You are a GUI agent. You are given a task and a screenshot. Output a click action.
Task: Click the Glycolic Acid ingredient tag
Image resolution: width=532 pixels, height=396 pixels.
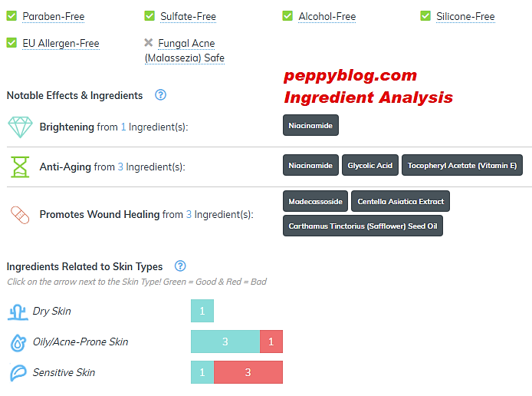click(x=369, y=165)
